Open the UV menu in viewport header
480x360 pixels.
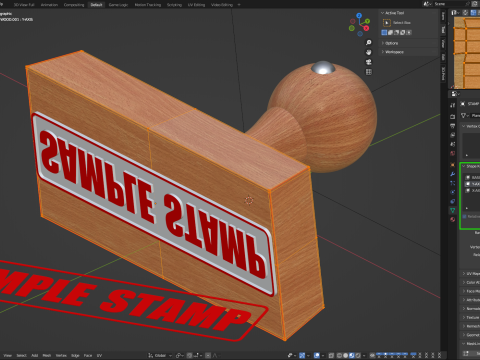point(99,356)
